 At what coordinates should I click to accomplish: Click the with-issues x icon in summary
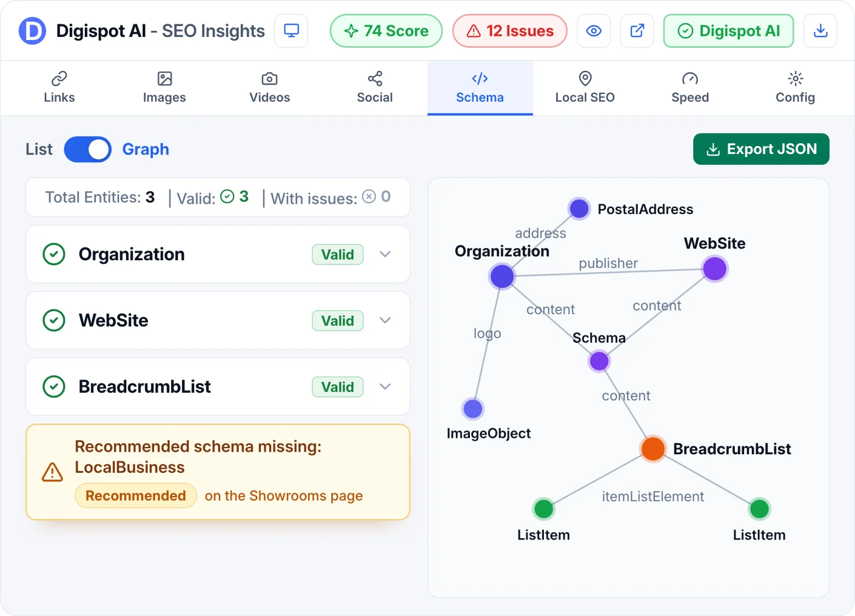pos(369,197)
